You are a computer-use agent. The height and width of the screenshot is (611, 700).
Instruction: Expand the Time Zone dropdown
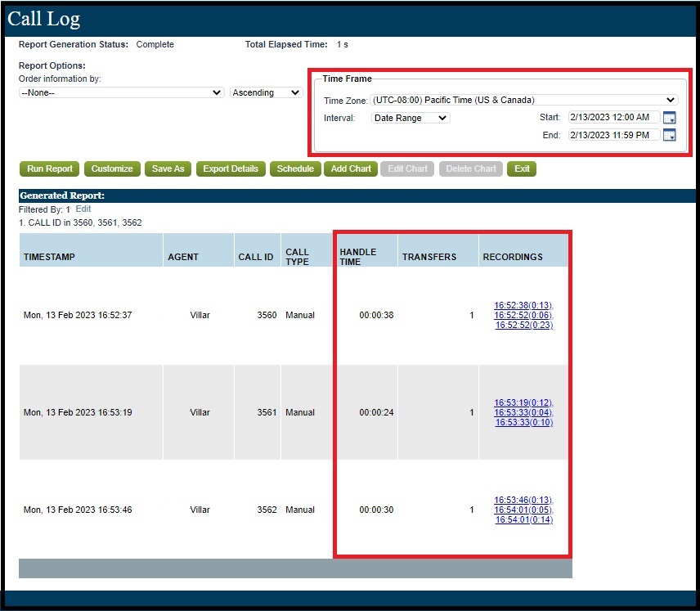point(524,100)
